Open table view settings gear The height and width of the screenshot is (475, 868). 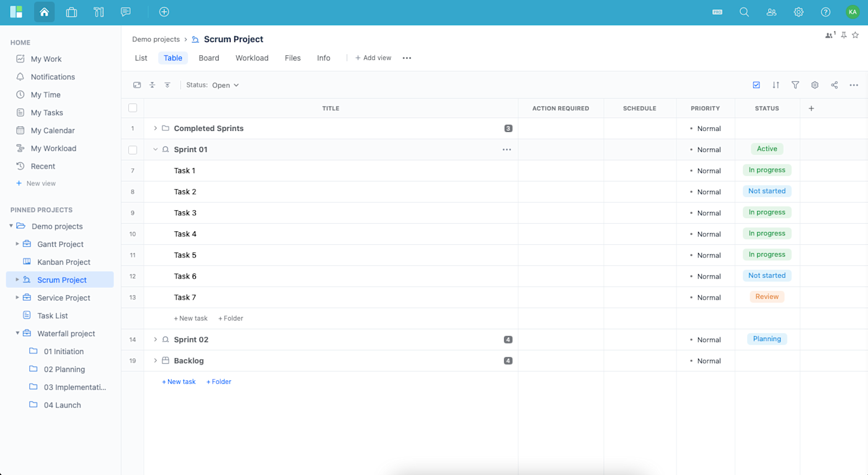click(815, 85)
